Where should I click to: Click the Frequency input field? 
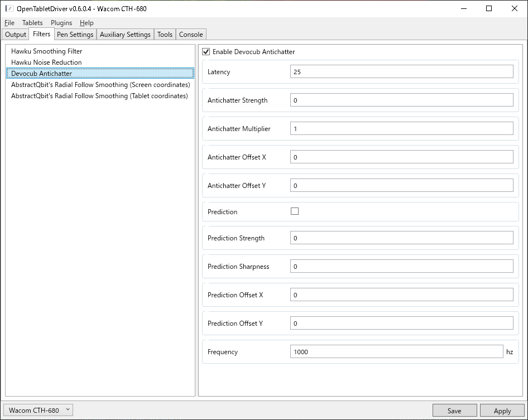(x=397, y=352)
